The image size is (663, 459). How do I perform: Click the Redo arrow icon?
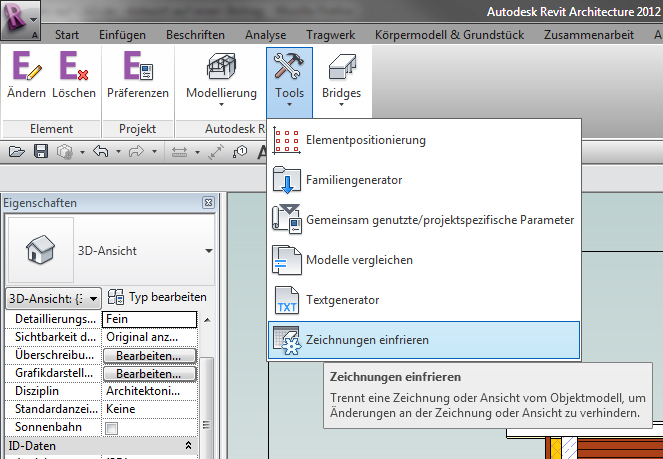[136, 151]
